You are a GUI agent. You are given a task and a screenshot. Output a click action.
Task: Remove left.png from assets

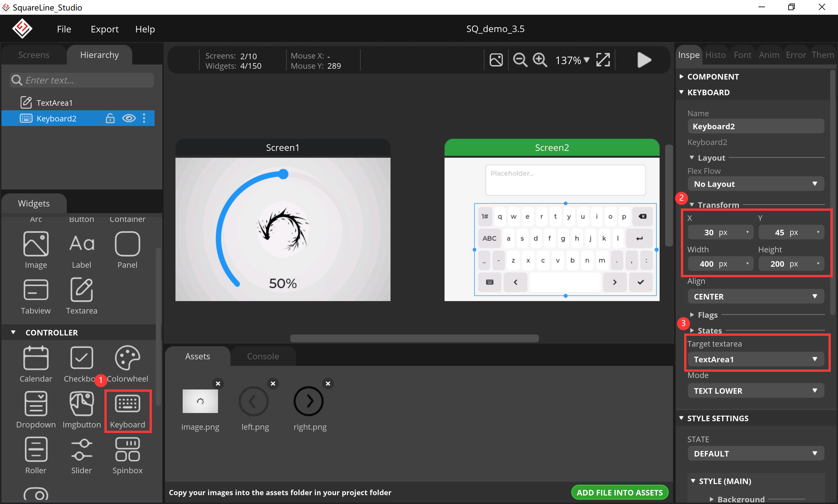[x=273, y=384]
